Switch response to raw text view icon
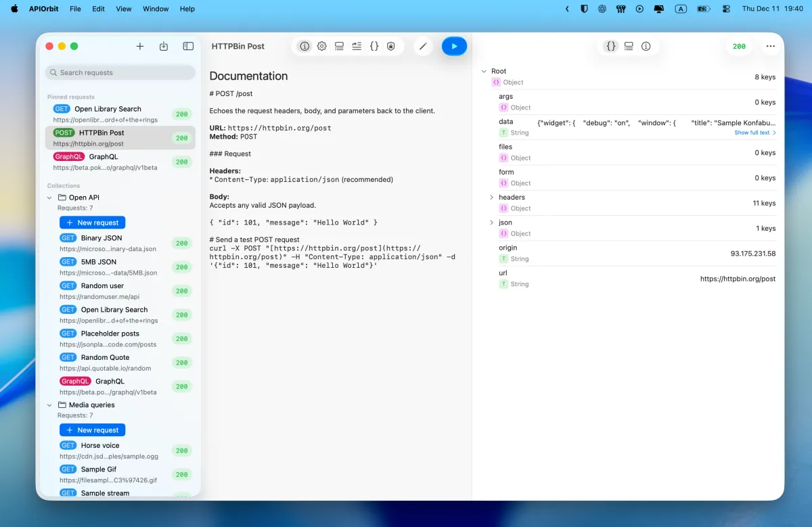The height and width of the screenshot is (527, 812). (x=629, y=46)
